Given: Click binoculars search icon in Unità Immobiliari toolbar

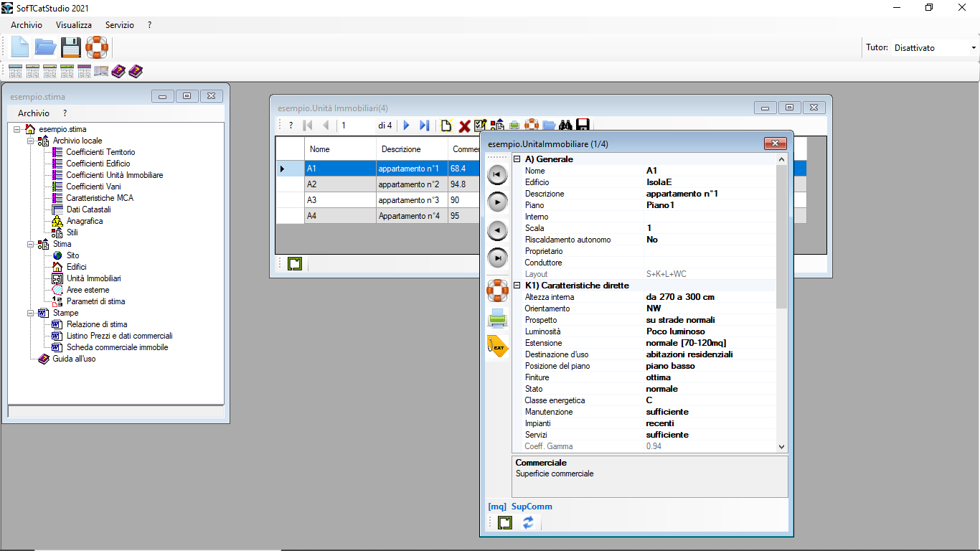Looking at the screenshot, I should [565, 126].
